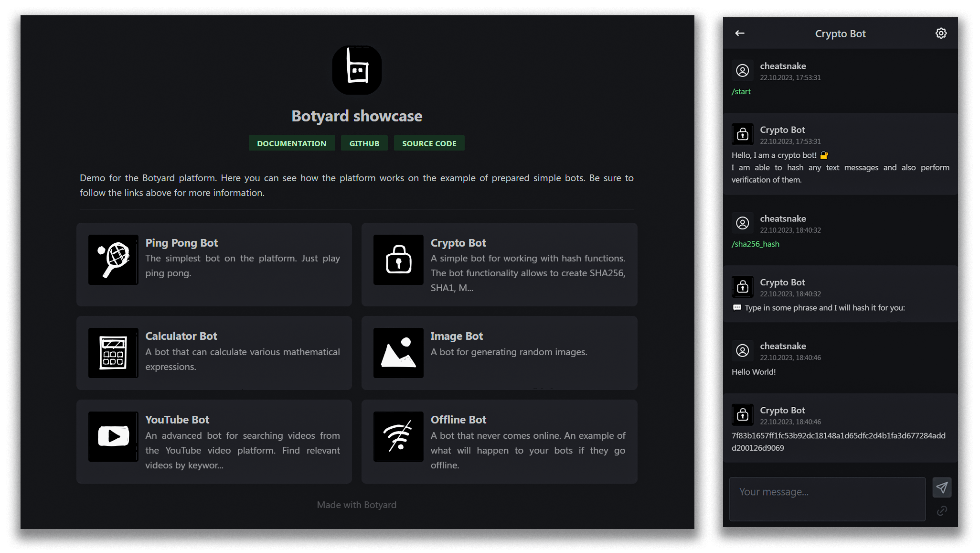Viewport: 980px width, 553px height.
Task: Click the attach link icon below send
Action: (942, 511)
